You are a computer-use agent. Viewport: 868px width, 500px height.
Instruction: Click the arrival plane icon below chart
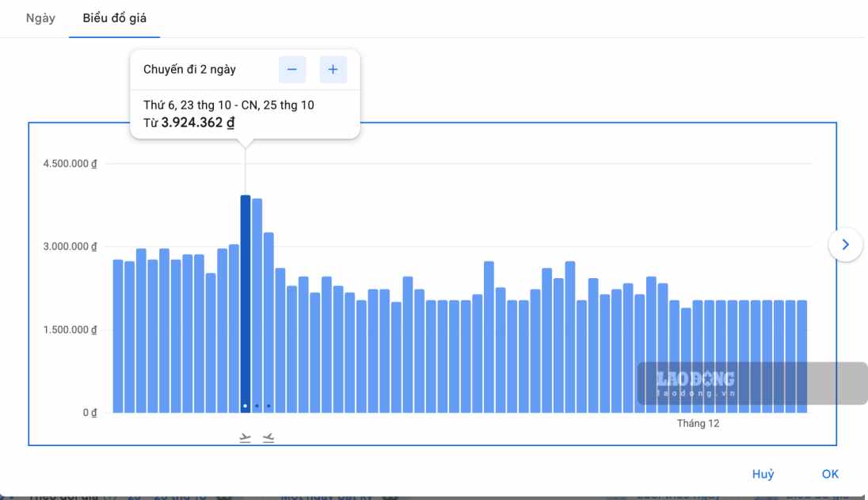268,438
